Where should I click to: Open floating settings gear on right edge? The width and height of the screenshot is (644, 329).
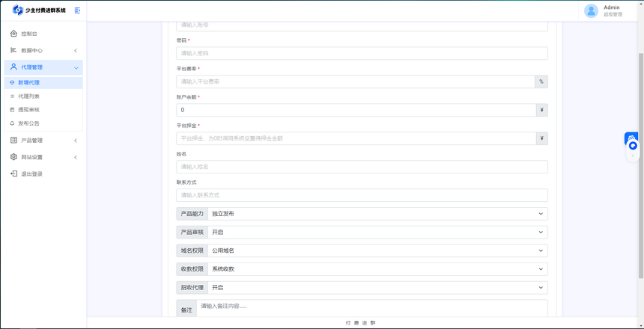(631, 138)
